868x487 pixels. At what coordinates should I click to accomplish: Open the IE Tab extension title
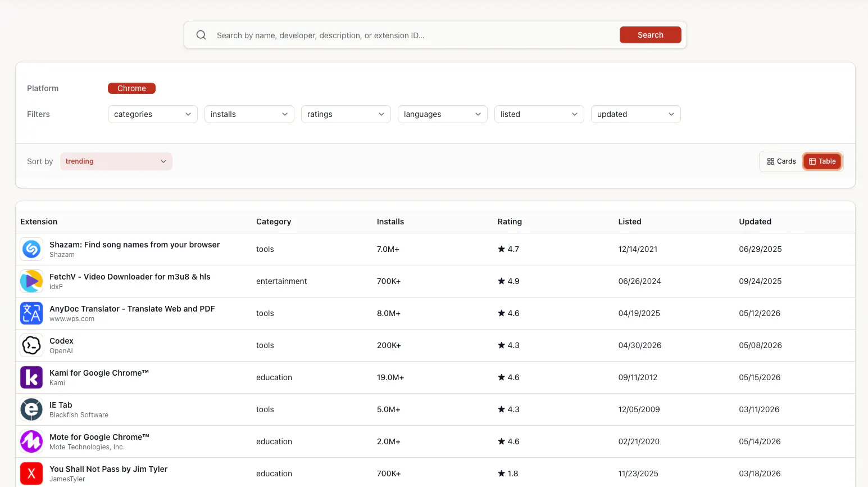[x=61, y=405]
